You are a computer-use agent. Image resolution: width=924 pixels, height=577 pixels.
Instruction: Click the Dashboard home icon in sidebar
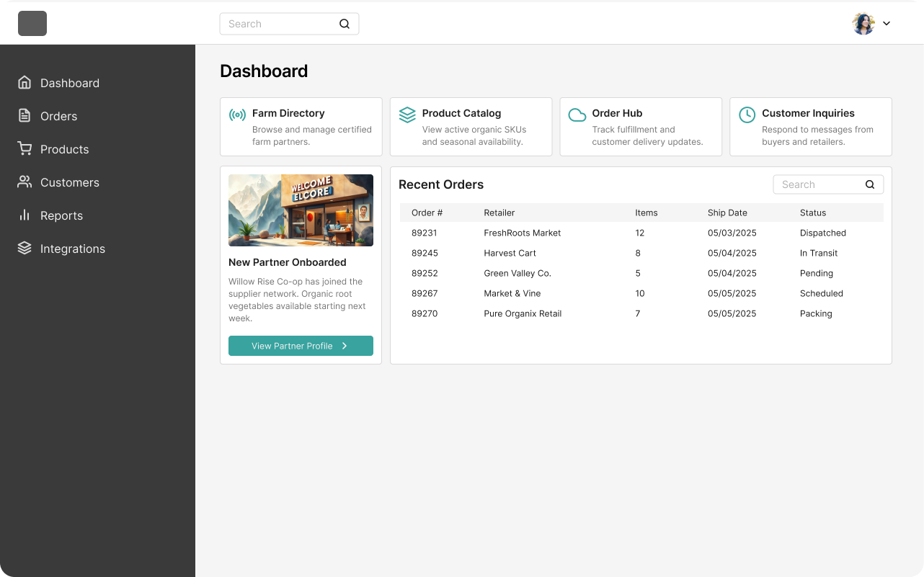(x=25, y=83)
